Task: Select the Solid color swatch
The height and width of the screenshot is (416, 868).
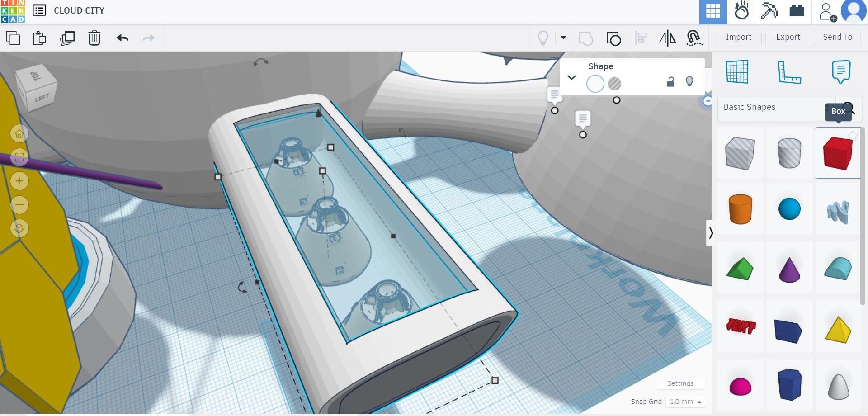Action: click(x=595, y=84)
